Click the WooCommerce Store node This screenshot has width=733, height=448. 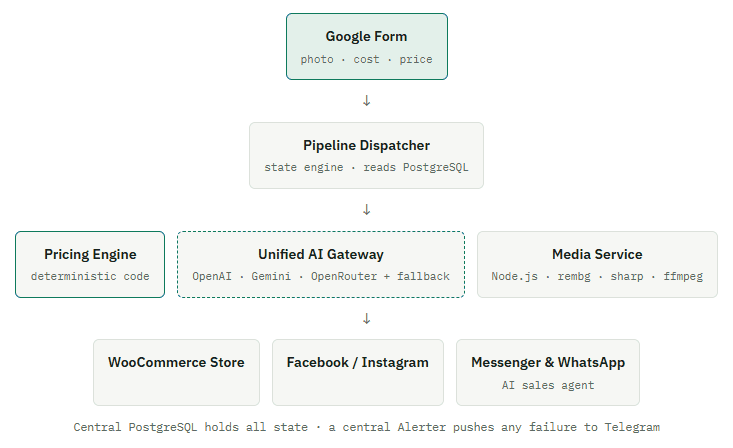coord(176,373)
